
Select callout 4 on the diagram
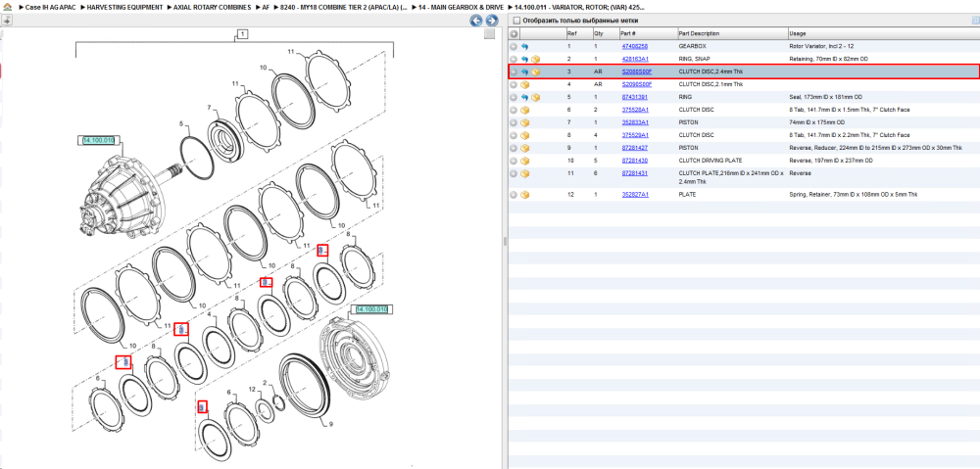click(210, 314)
